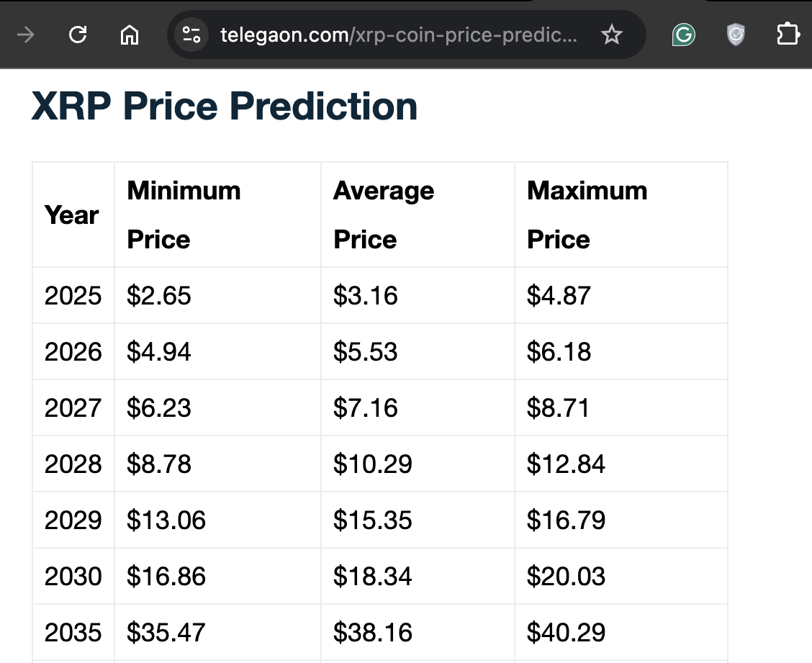
Task: Select the $20.03 maximum price for 2030
Action: point(566,576)
